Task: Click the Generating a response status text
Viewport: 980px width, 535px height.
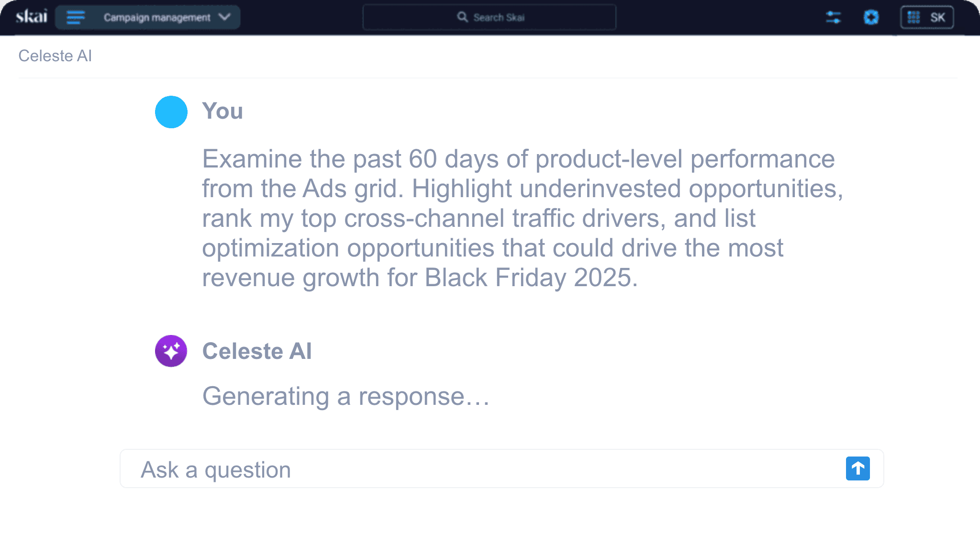Action: pyautogui.click(x=345, y=395)
